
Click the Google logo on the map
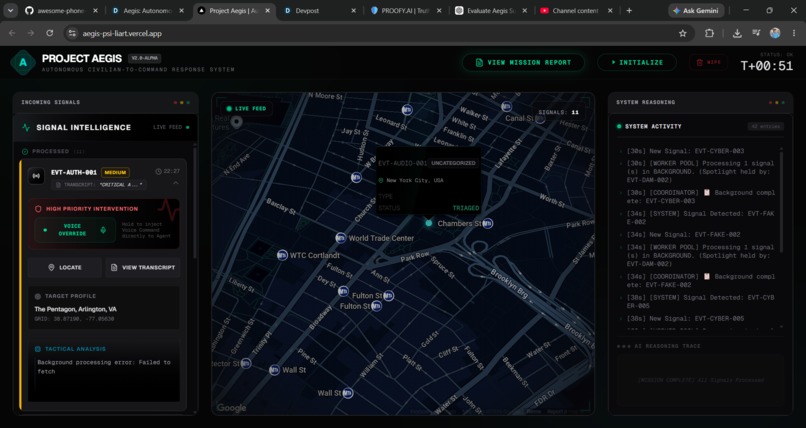(231, 408)
